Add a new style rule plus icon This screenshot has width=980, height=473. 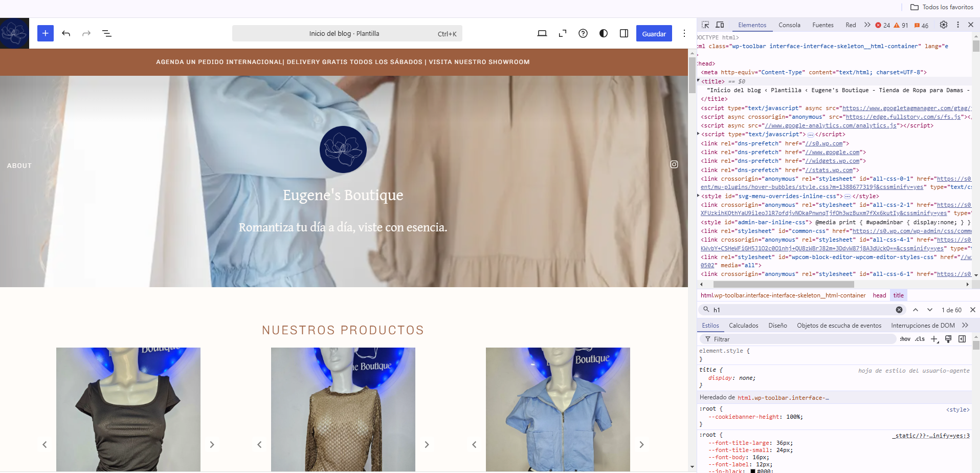point(934,339)
